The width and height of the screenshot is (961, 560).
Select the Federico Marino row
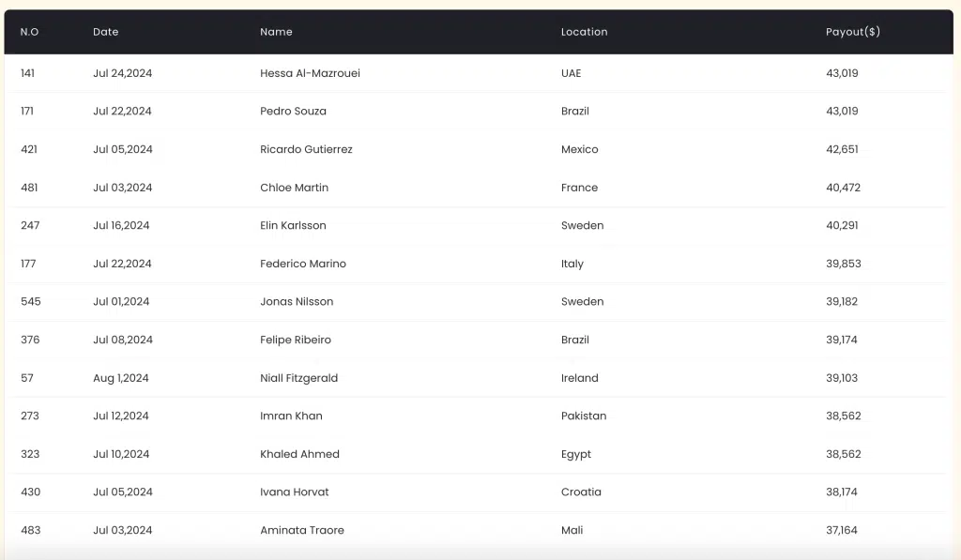tap(303, 264)
